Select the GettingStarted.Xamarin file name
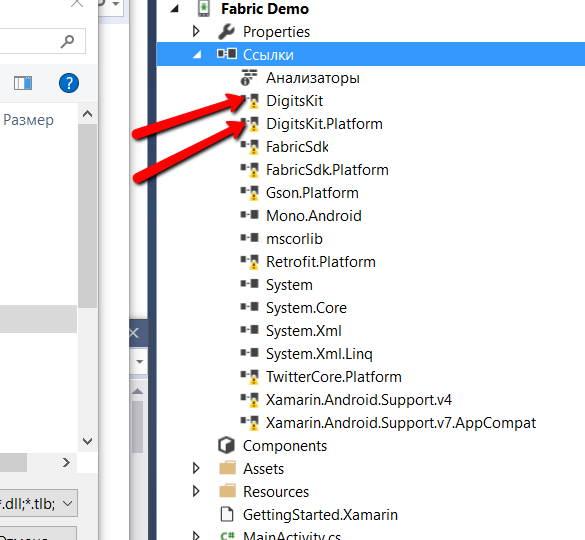585x540 pixels. [320, 515]
